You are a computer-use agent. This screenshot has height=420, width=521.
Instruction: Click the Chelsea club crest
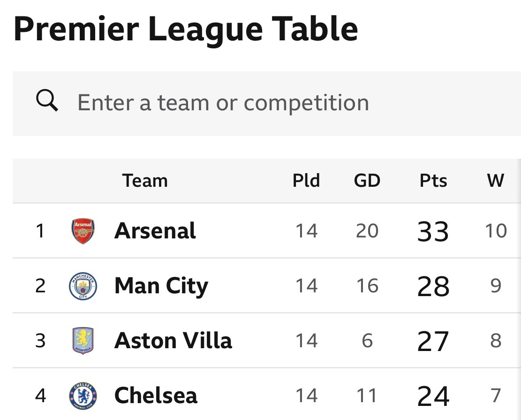click(83, 396)
